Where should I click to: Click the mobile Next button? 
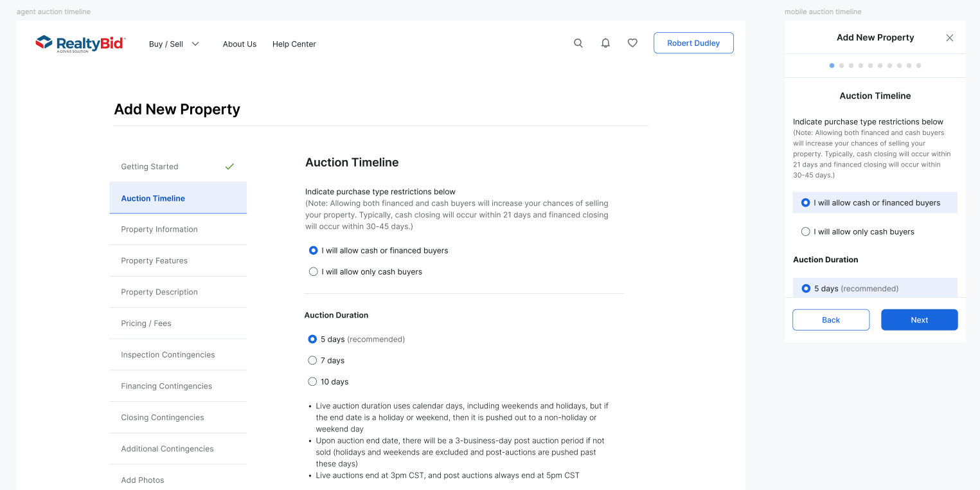920,320
